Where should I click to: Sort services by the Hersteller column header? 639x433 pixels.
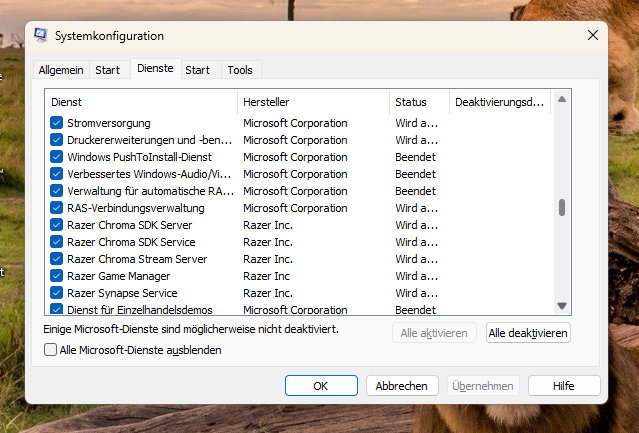(x=312, y=102)
